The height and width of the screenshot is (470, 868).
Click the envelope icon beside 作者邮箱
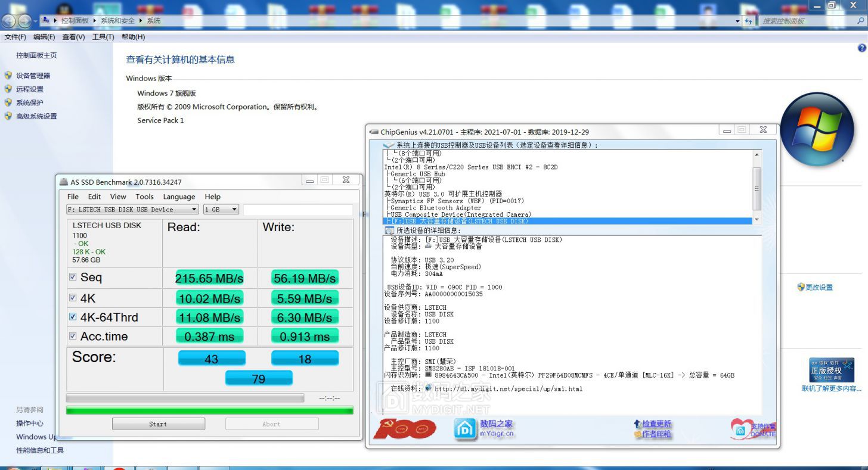click(x=637, y=434)
